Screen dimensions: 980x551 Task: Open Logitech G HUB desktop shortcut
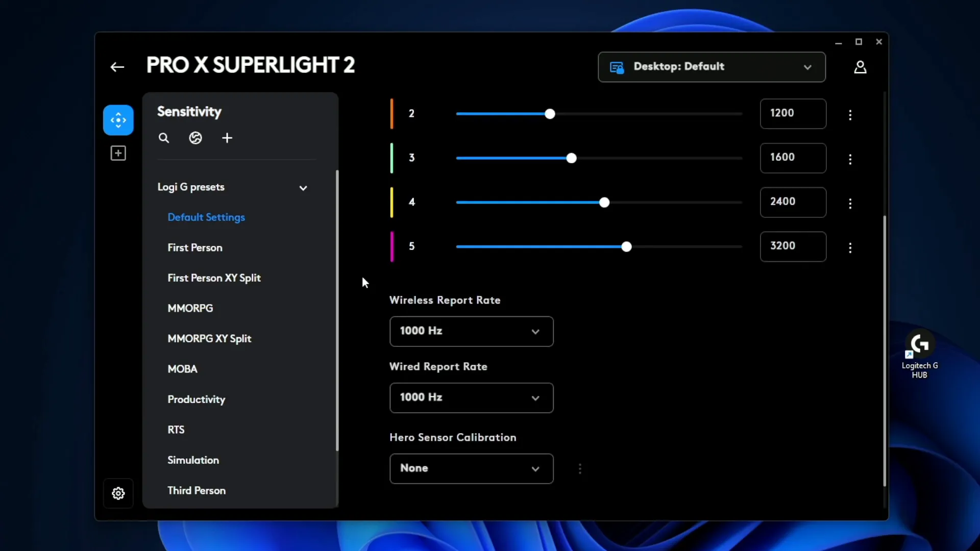[919, 355]
